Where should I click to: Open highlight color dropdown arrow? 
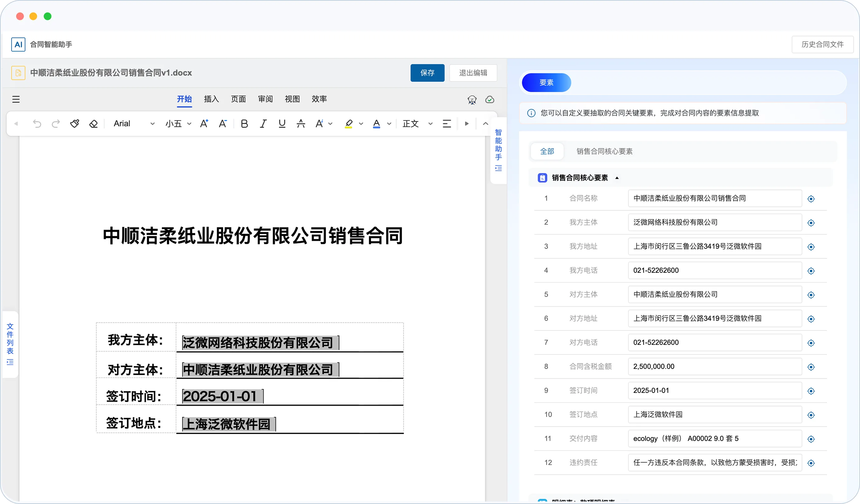tap(361, 124)
